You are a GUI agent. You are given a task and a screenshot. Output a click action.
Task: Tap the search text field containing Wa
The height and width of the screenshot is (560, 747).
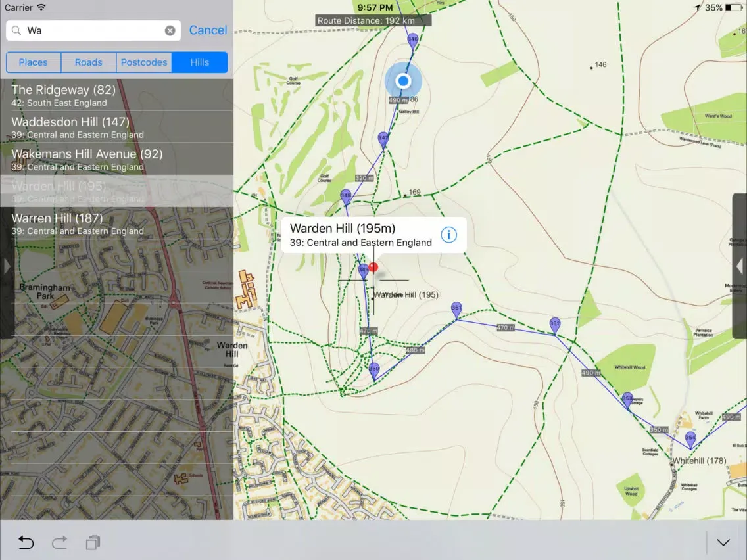pyautogui.click(x=92, y=30)
